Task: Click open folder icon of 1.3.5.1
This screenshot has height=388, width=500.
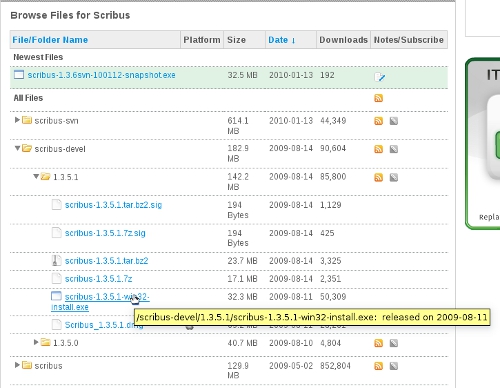Action: coord(46,176)
